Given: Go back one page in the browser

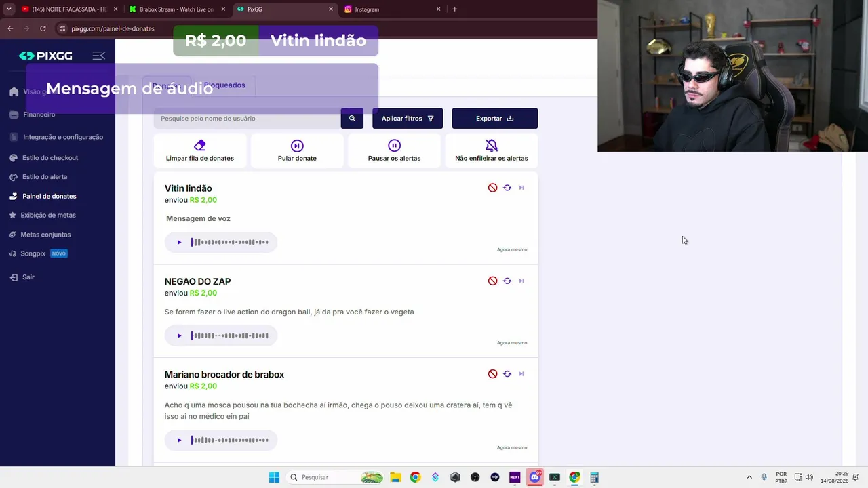Looking at the screenshot, I should click(x=10, y=28).
